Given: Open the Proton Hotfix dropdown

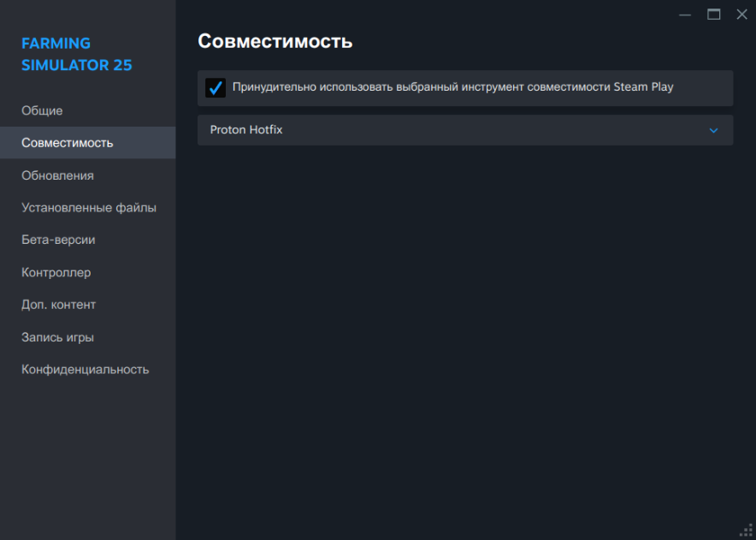Looking at the screenshot, I should click(x=465, y=130).
